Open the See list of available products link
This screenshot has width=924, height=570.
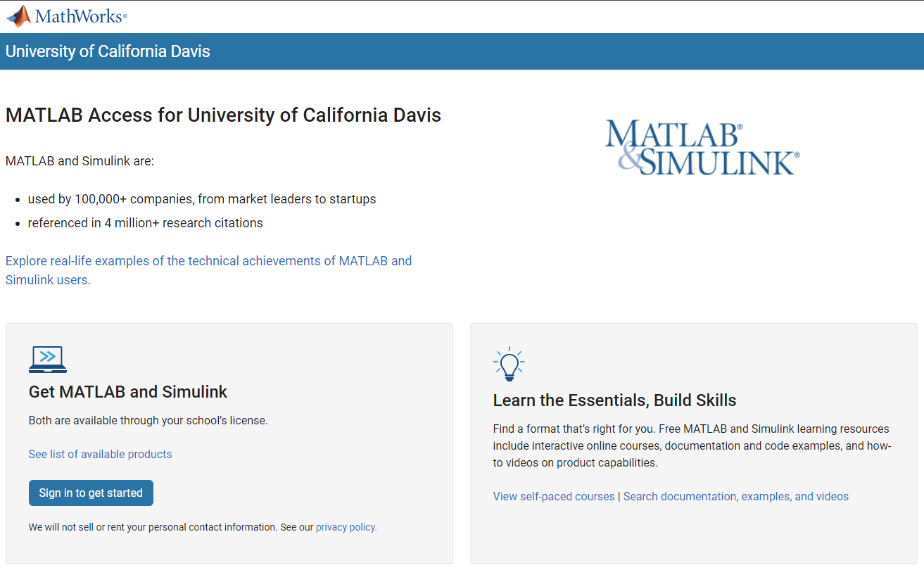tap(100, 454)
